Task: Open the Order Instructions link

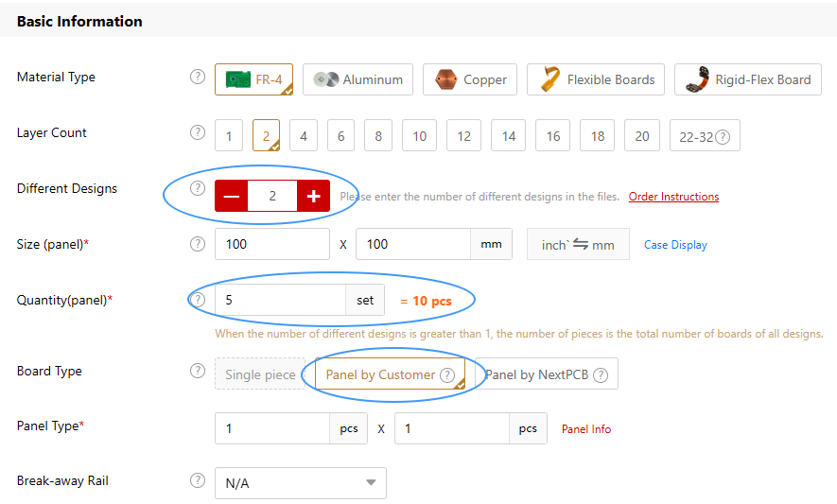Action: click(x=673, y=197)
